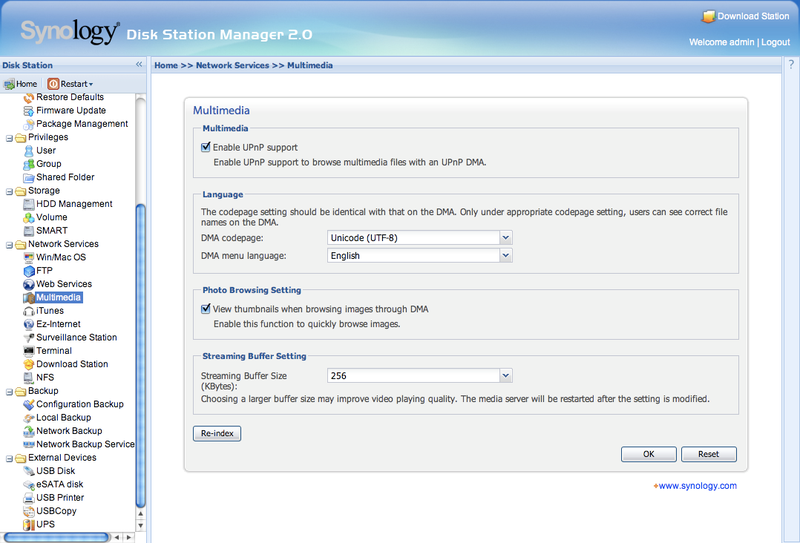
Task: Click the OK button
Action: (648, 454)
